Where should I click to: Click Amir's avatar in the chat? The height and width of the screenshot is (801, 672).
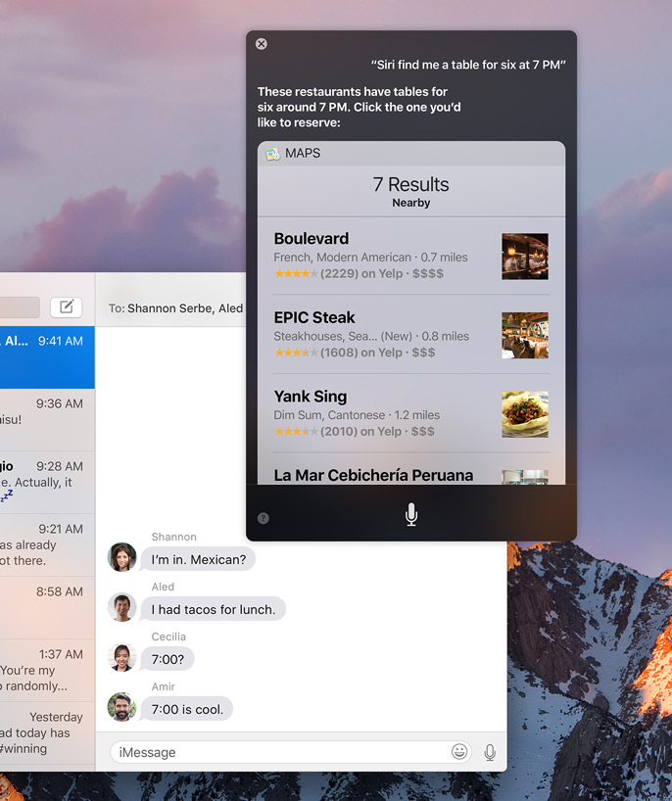[x=122, y=707]
